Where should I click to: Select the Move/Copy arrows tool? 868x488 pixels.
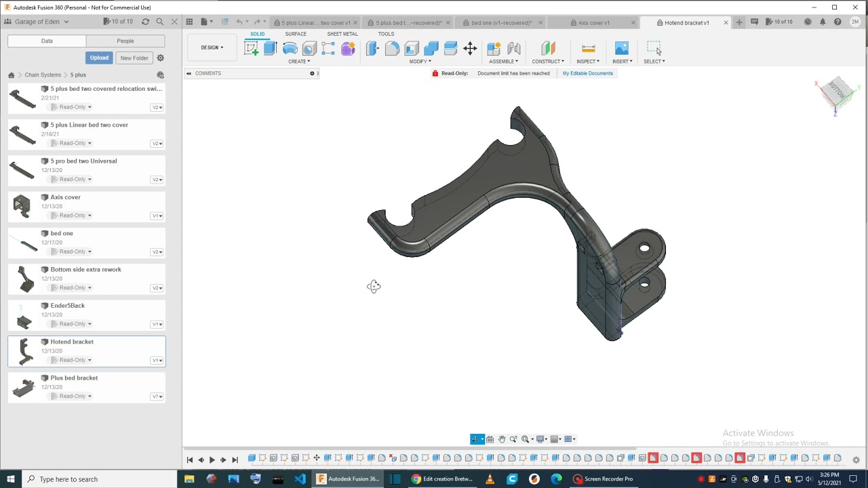(x=470, y=48)
